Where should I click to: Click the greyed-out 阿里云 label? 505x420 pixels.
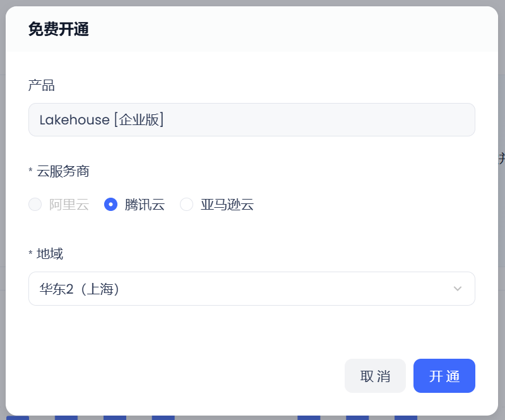69,205
